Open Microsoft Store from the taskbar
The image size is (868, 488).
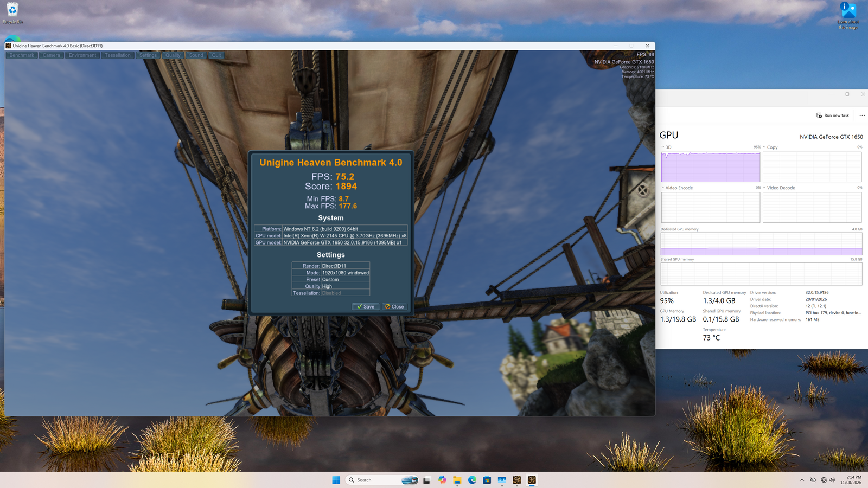487,480
